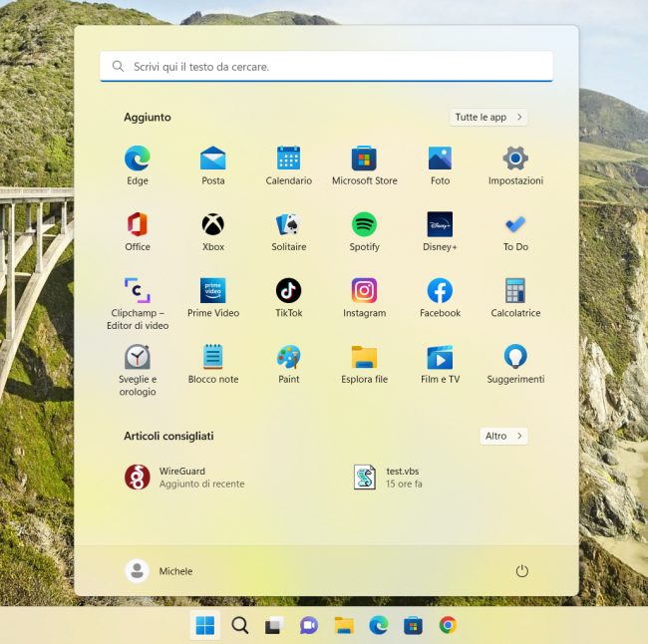Open Blocco note notepad

tap(212, 364)
